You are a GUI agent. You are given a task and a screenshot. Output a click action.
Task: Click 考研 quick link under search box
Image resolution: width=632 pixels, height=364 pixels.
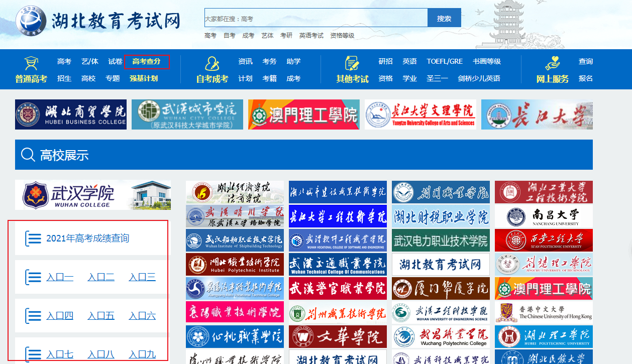click(286, 36)
